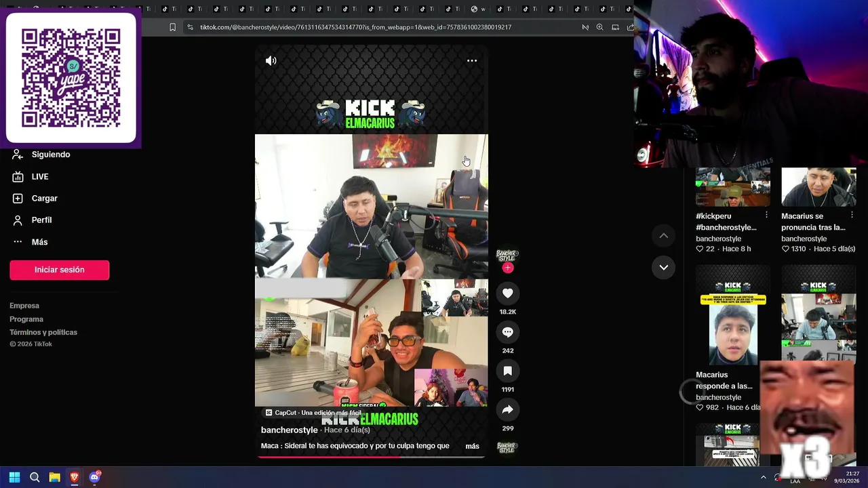868x488 pixels.
Task: Open the '#kickperu #bancherostyle' video thumbnail
Action: (732, 187)
